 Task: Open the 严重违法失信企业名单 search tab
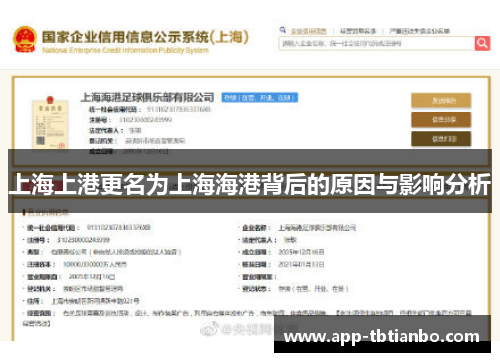tap(420, 31)
